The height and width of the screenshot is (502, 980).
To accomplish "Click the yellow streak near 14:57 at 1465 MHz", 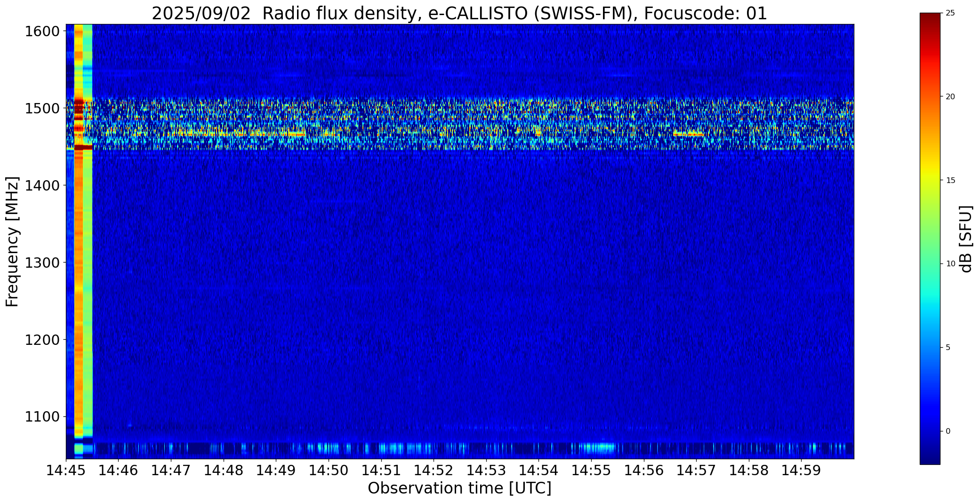I will tap(688, 135).
